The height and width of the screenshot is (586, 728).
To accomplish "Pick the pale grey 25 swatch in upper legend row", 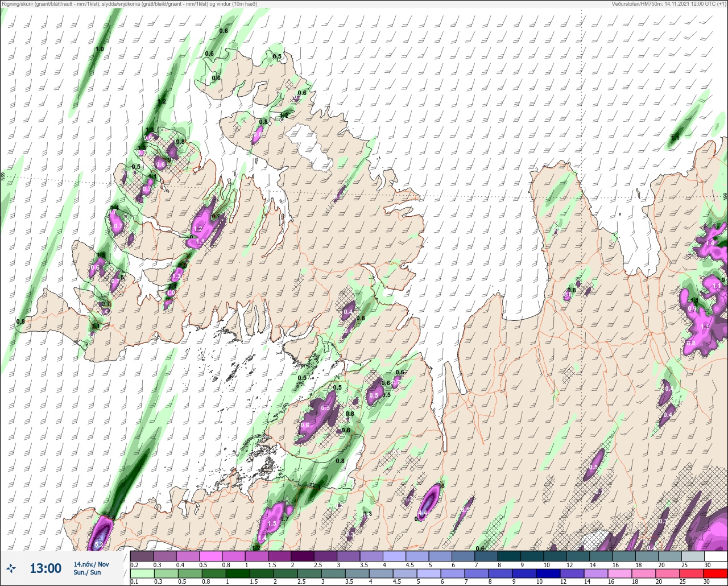I will 693,556.
